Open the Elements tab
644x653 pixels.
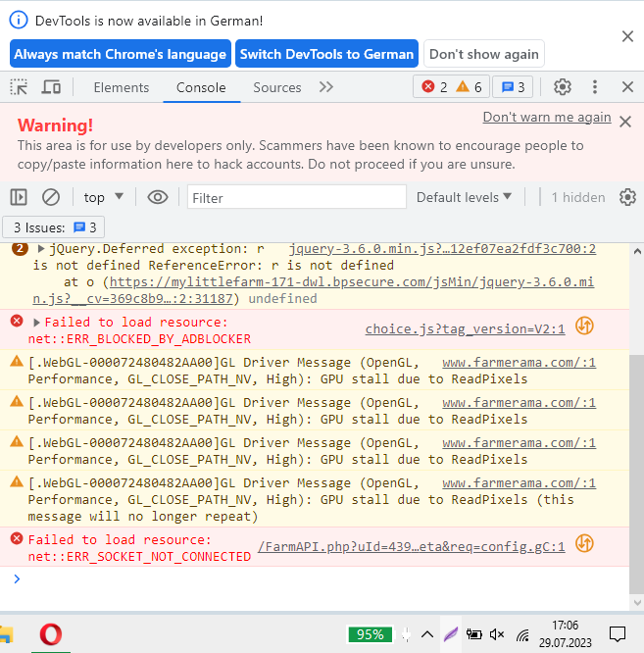click(x=122, y=87)
